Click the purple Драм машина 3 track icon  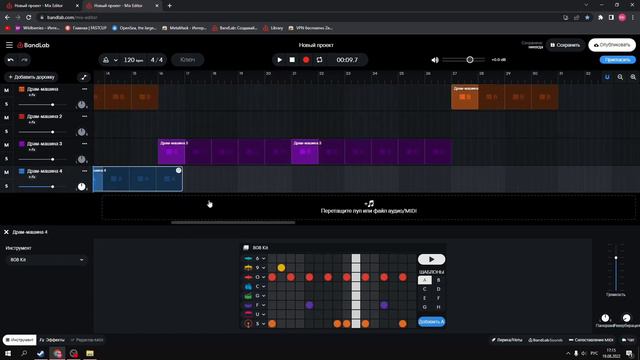(x=22, y=144)
